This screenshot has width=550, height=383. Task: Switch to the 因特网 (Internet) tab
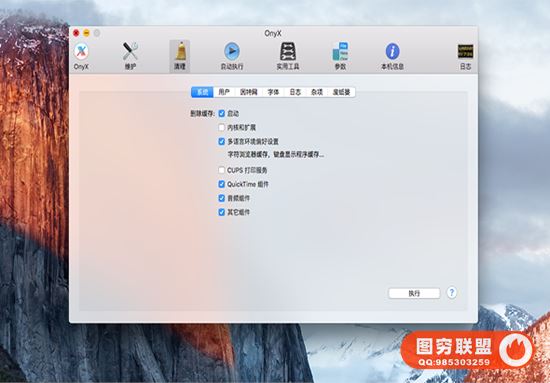click(x=248, y=92)
